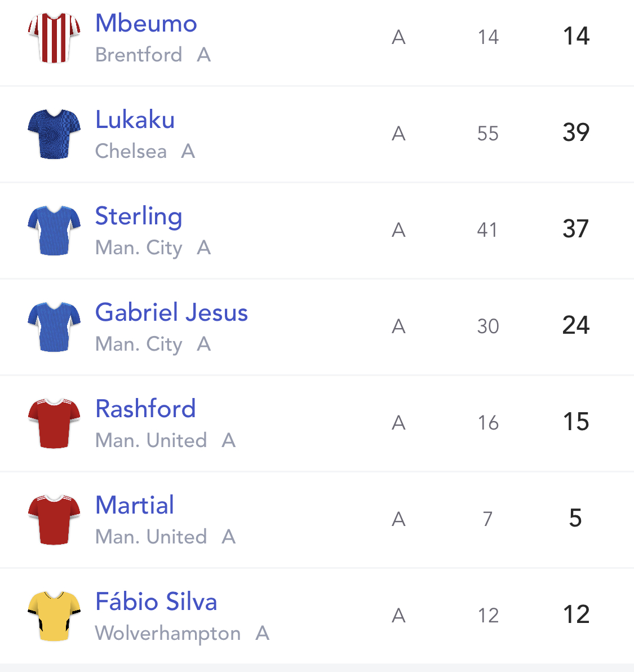Select Gabriel Jesus player name
Image resolution: width=634 pixels, height=672 pixels.
pyautogui.click(x=171, y=312)
